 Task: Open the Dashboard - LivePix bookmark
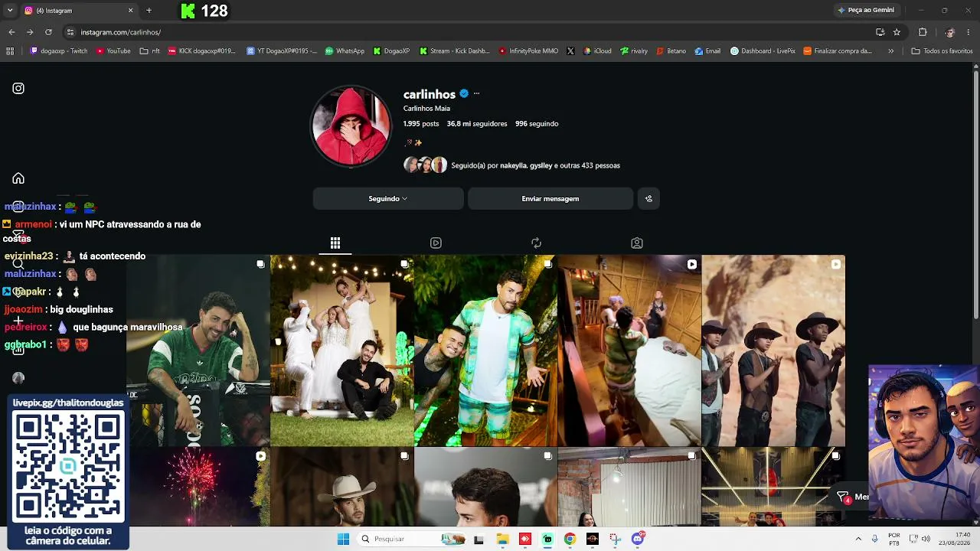(x=762, y=51)
